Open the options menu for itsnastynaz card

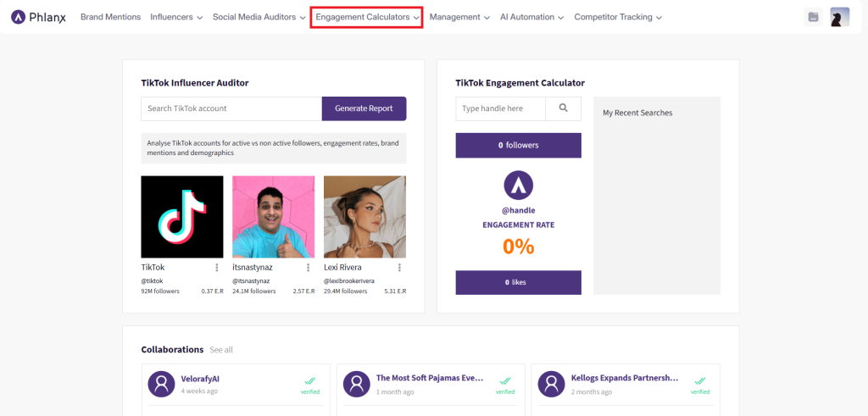click(x=308, y=268)
